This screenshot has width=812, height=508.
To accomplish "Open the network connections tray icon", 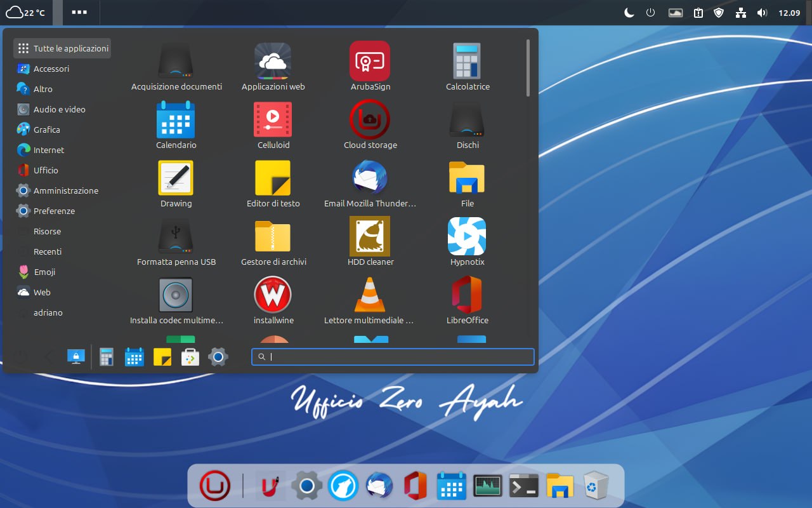I will click(740, 13).
